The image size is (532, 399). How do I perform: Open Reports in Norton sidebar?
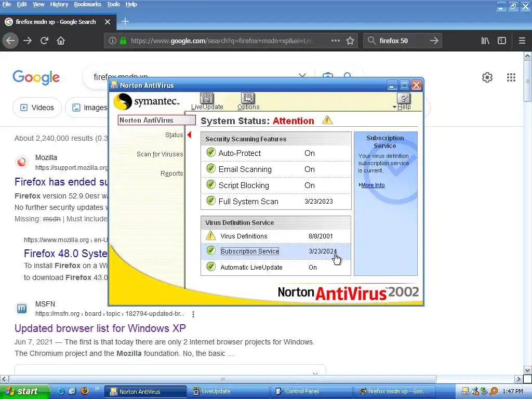click(171, 174)
